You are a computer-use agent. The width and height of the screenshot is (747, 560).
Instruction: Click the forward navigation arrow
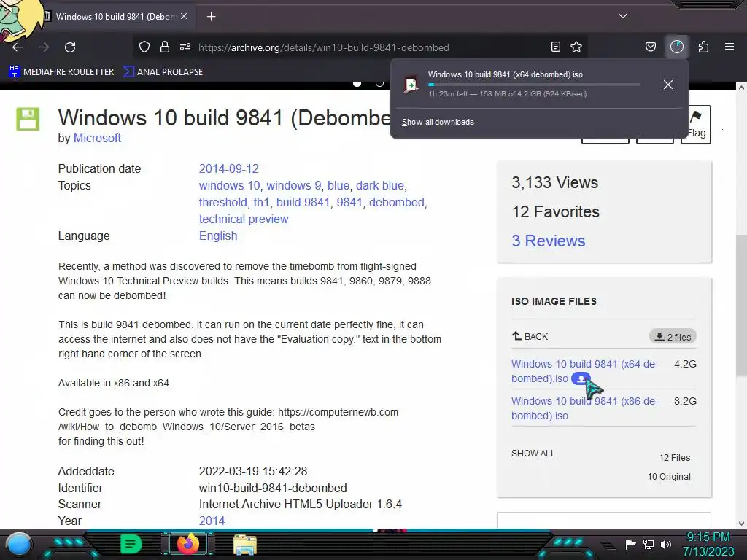44,47
